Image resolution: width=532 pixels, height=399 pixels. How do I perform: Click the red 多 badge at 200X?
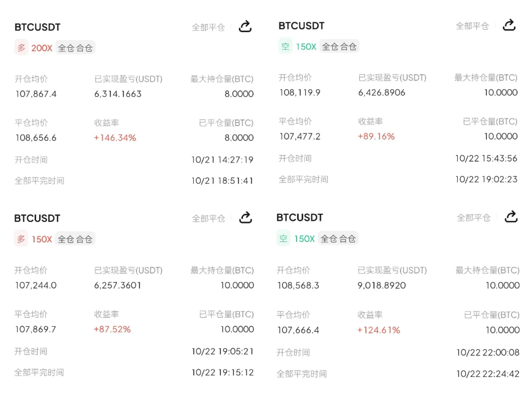pyautogui.click(x=21, y=48)
